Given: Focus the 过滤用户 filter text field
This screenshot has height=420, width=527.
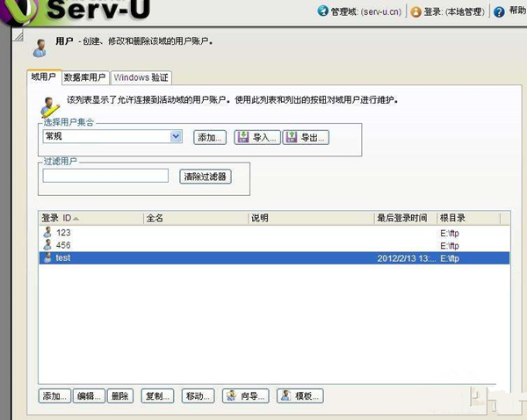Looking at the screenshot, I should (x=105, y=176).
